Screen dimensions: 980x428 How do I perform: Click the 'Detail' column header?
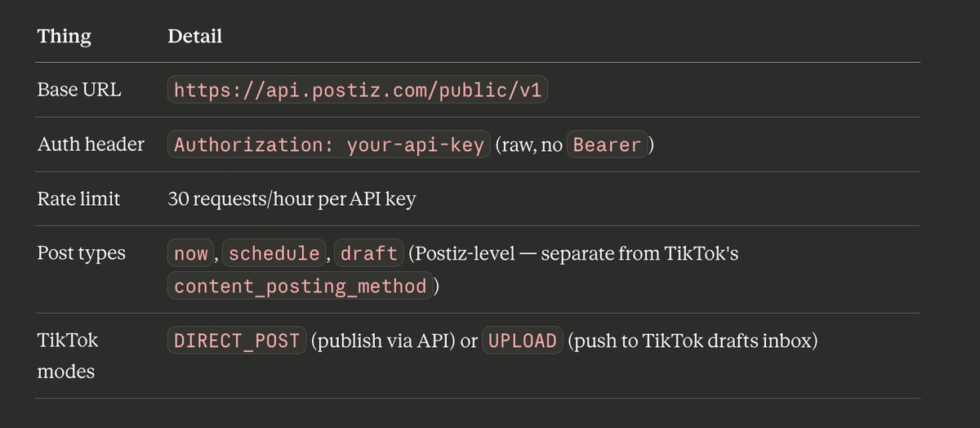(x=195, y=37)
